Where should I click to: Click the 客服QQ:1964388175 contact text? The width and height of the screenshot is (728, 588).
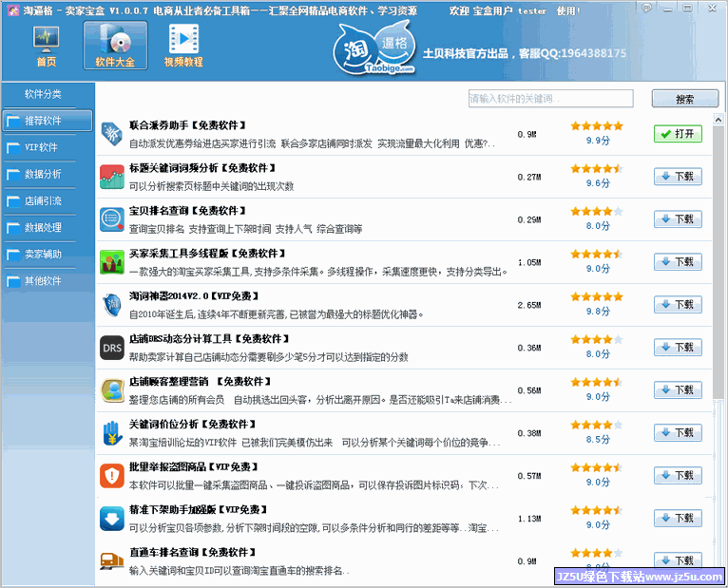[x=572, y=53]
